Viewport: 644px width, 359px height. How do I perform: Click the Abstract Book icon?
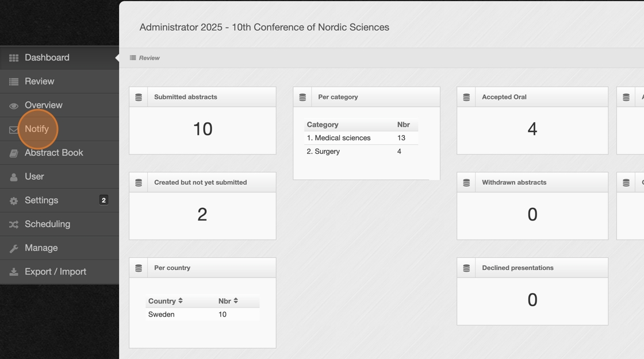click(x=14, y=153)
